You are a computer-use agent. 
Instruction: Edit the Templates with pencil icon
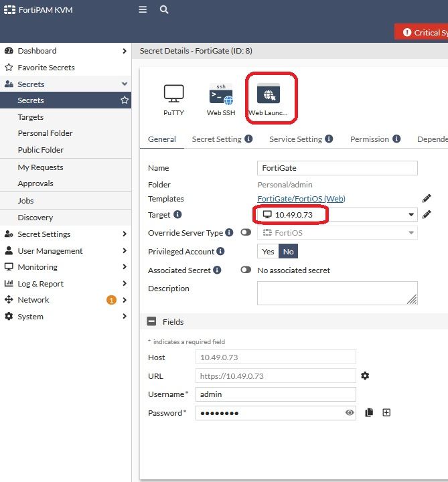(x=427, y=198)
